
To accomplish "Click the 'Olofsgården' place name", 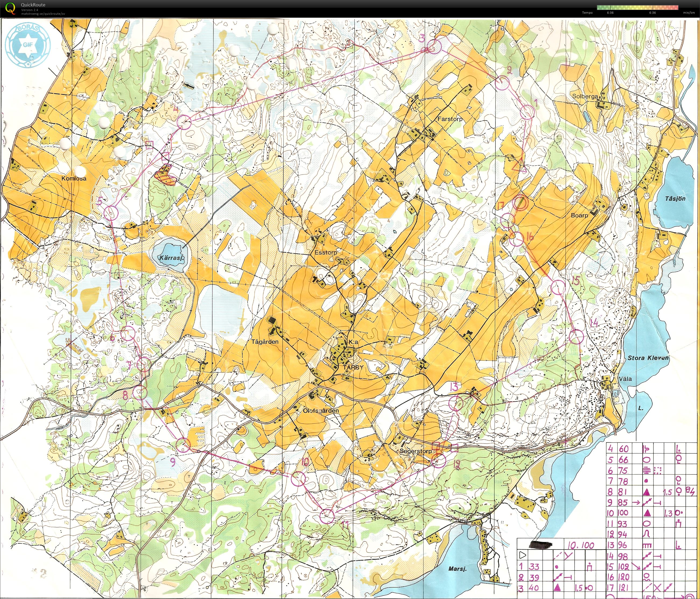I will click(321, 411).
